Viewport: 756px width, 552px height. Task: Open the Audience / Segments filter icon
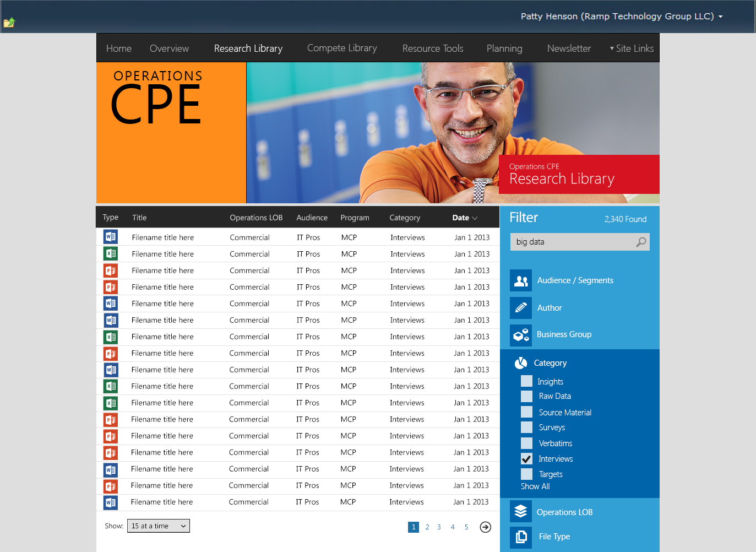point(520,280)
